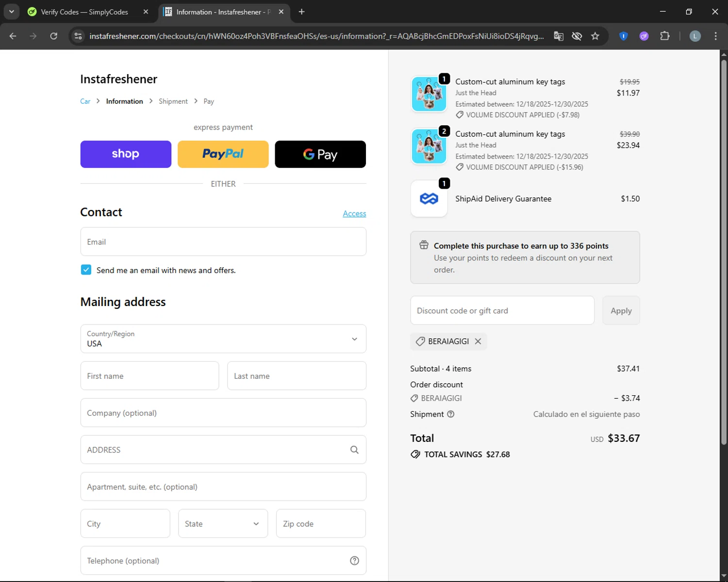Click the Subtotal · 4 items text

[441, 369]
